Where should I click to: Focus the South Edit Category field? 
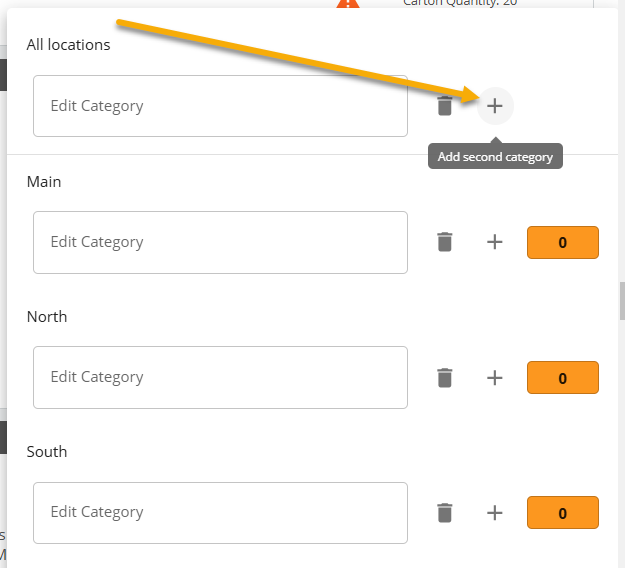pos(220,512)
